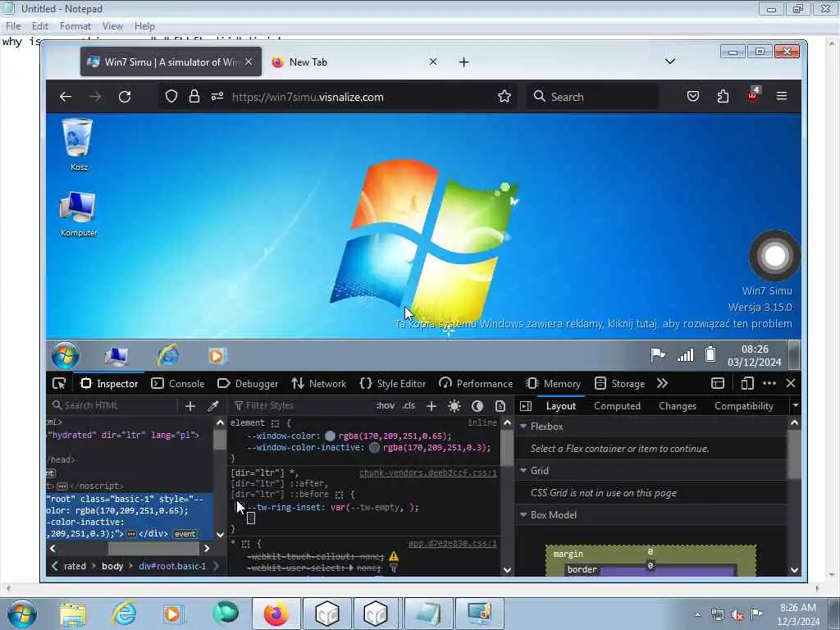This screenshot has height=630, width=840.
Task: Collapse the Box Model section
Action: click(524, 515)
